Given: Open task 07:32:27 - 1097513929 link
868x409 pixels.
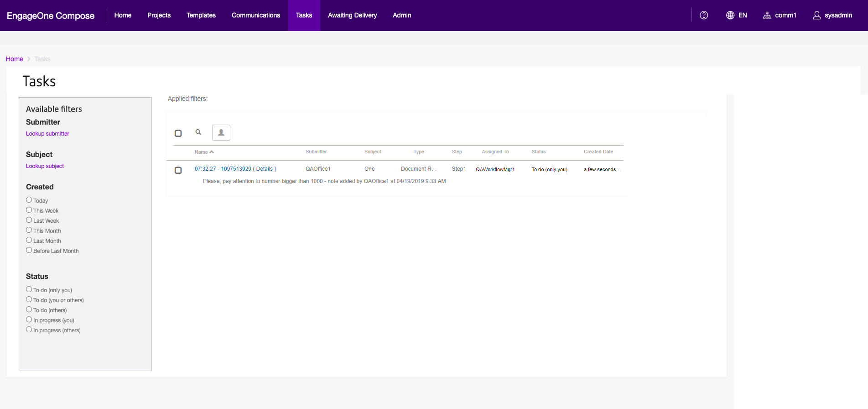Looking at the screenshot, I should 223,169.
